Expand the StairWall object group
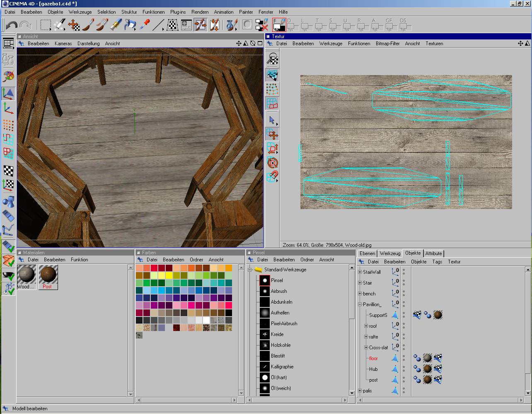This screenshot has width=532, height=414. pos(360,272)
